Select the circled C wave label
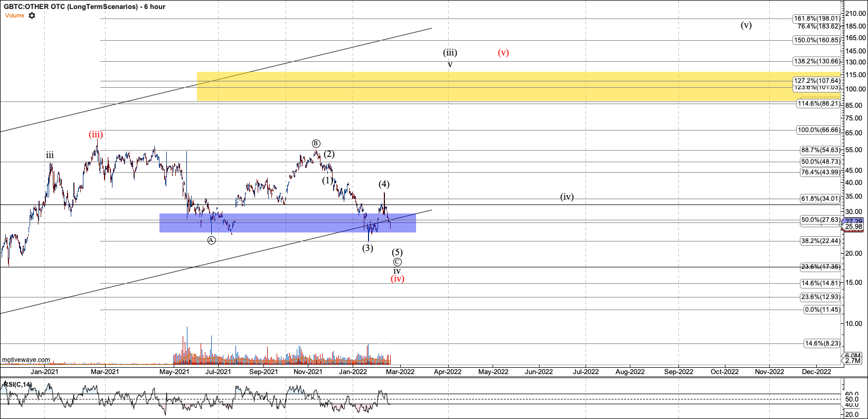Image resolution: width=868 pixels, height=419 pixels. tap(397, 262)
